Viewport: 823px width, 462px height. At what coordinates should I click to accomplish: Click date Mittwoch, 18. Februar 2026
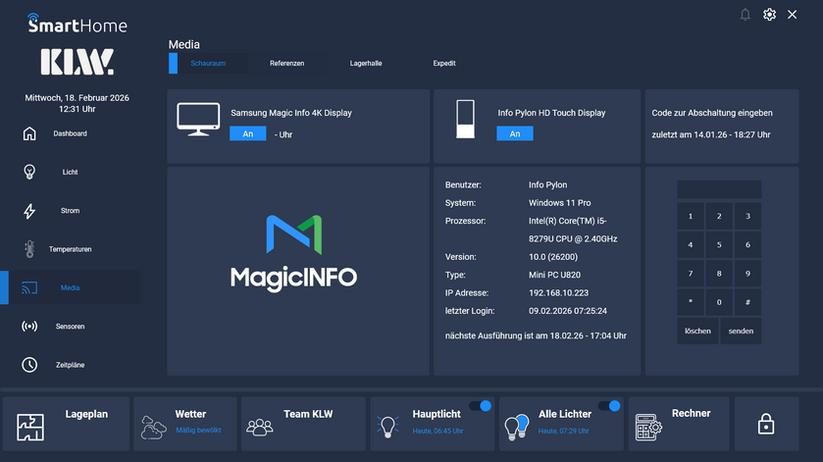[x=77, y=98]
